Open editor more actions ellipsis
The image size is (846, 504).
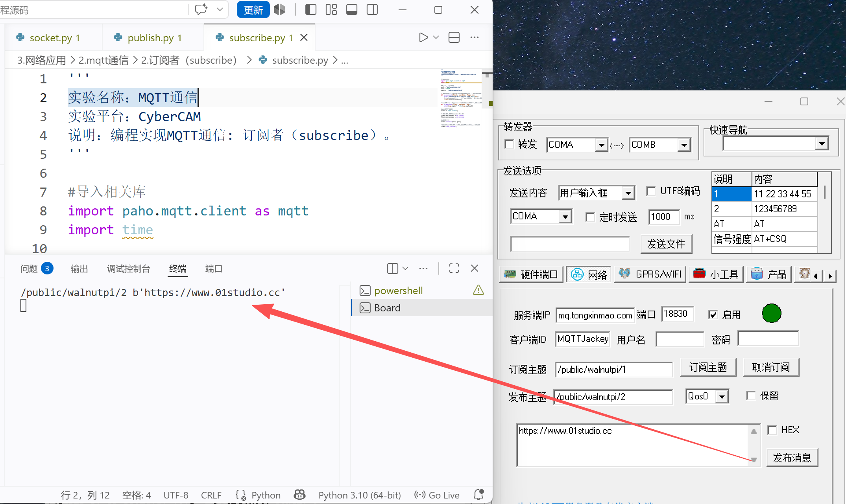475,37
